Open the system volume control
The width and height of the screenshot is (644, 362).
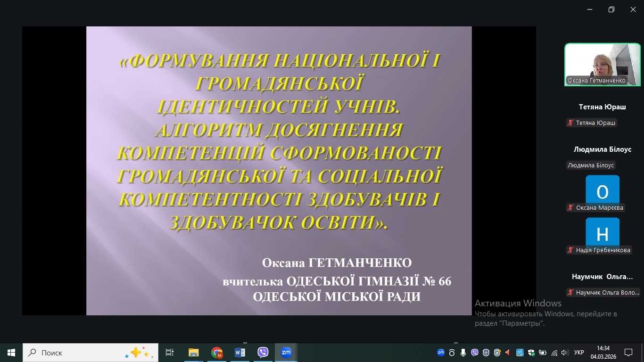point(565,353)
